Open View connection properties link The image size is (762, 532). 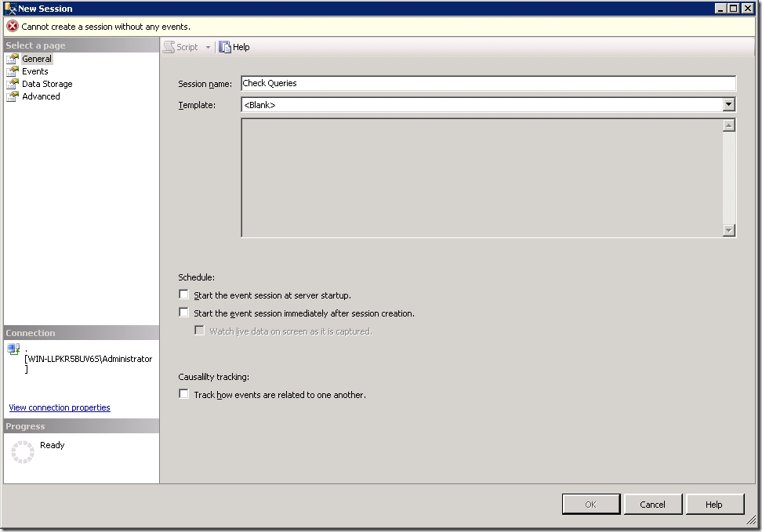60,407
